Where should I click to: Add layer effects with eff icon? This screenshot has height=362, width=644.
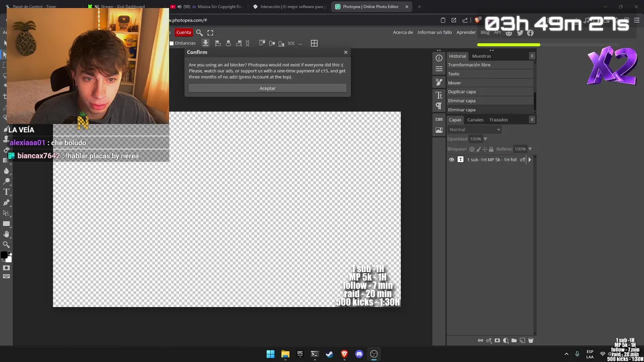489,340
